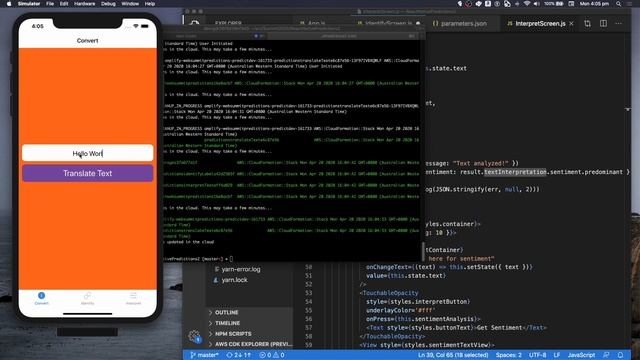
Task: Select the Identify tab in simulator
Action: coord(87,298)
